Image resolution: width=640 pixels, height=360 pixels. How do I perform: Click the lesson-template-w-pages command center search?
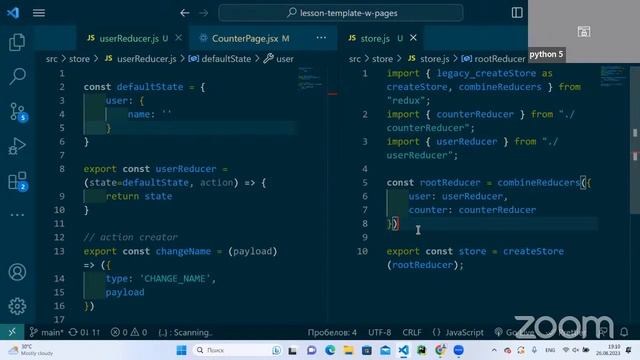[341, 13]
